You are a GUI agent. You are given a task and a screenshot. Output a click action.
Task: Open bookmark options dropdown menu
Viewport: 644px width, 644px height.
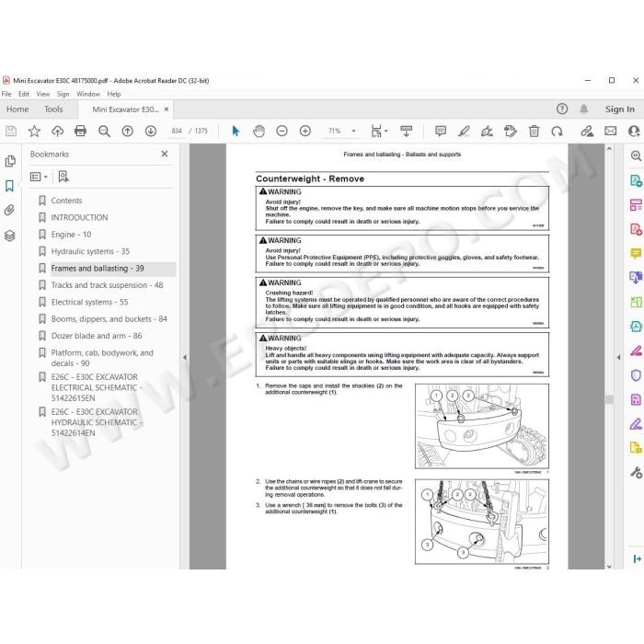[39, 177]
